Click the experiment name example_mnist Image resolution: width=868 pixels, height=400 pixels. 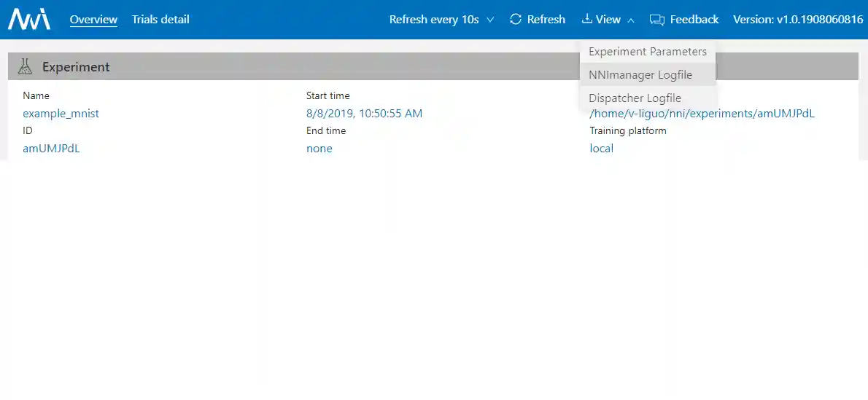pyautogui.click(x=61, y=114)
